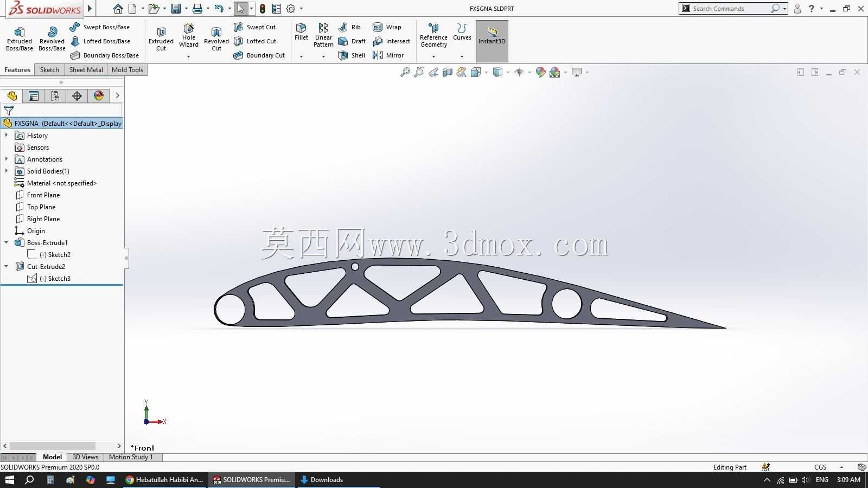Select the Swept Cut tool
868x488 pixels.
[255, 27]
